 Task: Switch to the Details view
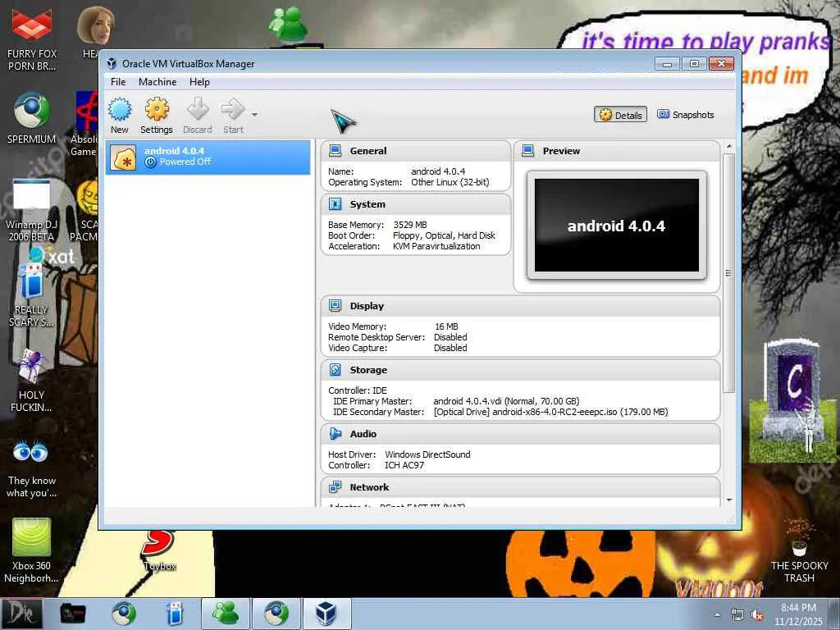click(x=620, y=115)
